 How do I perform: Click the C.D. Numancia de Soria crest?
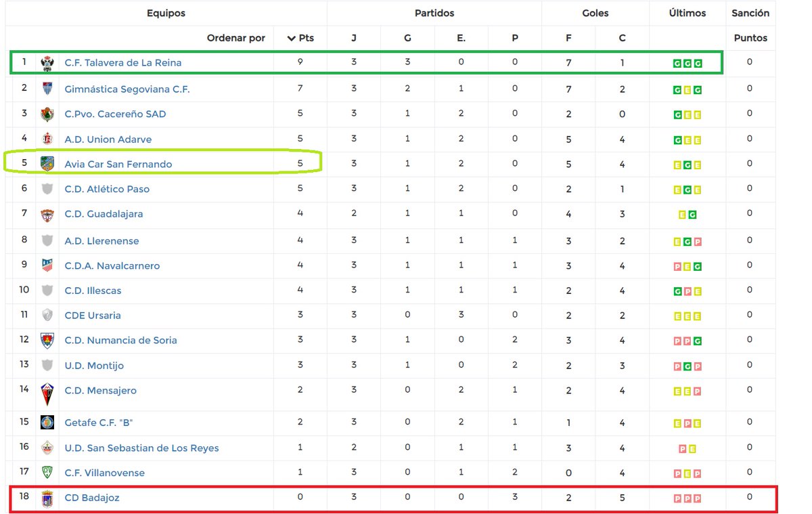(47, 341)
